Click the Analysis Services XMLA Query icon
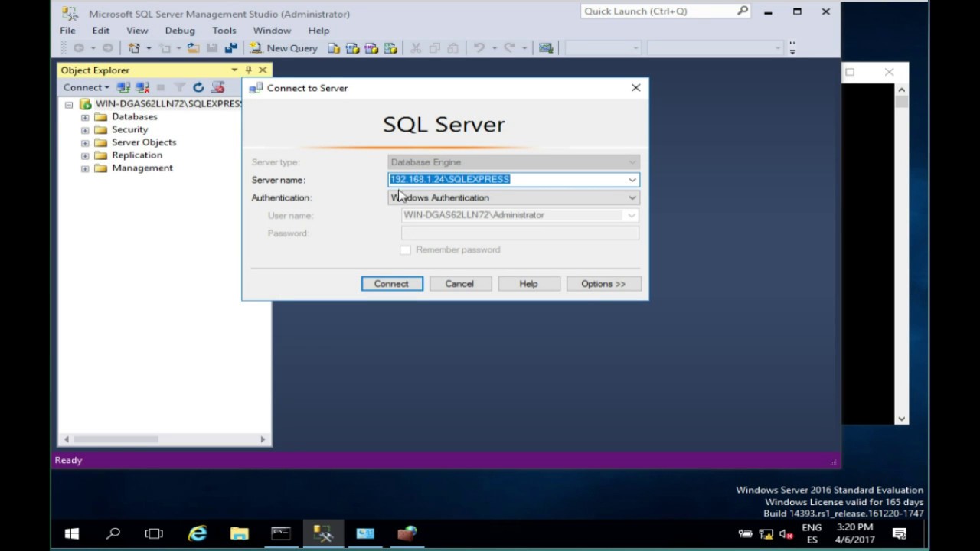Screen dimensions: 980x551 (390, 48)
